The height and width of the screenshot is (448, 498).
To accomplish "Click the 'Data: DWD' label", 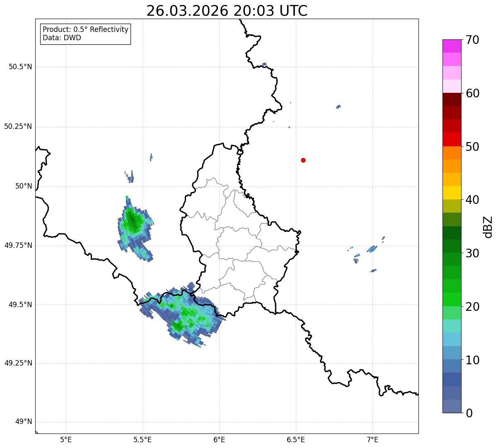I will 62,38.
